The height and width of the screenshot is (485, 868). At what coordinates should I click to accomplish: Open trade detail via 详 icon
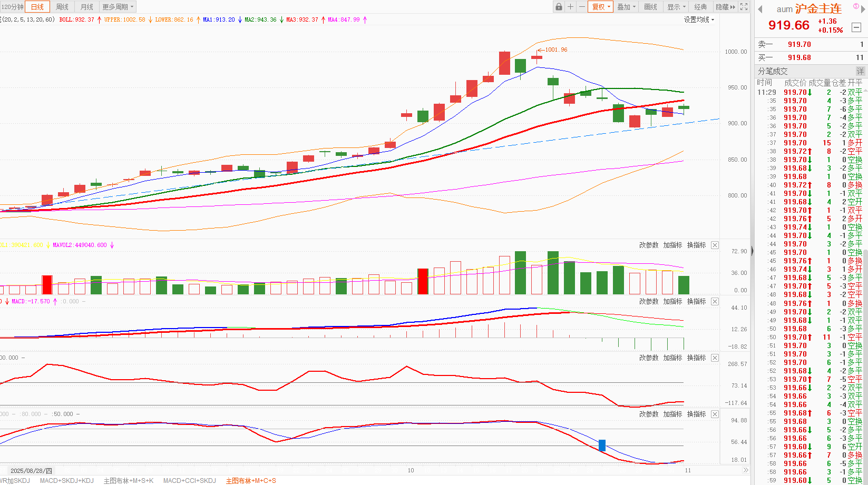point(860,71)
